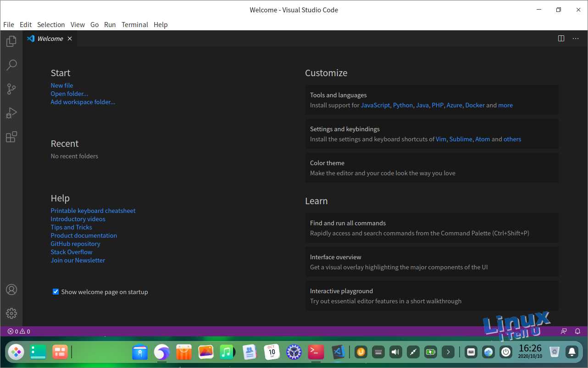
Task: Open the Explorer sidebar icon
Action: tap(11, 41)
